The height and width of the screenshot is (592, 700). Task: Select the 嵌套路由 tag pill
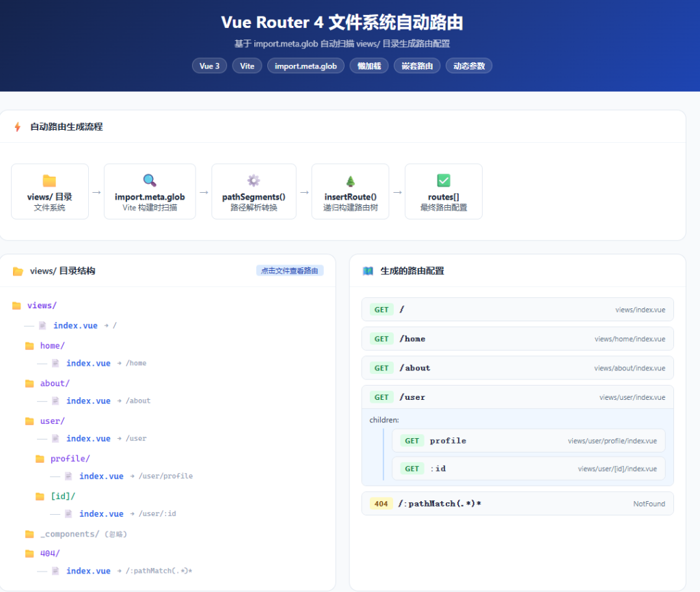(417, 66)
